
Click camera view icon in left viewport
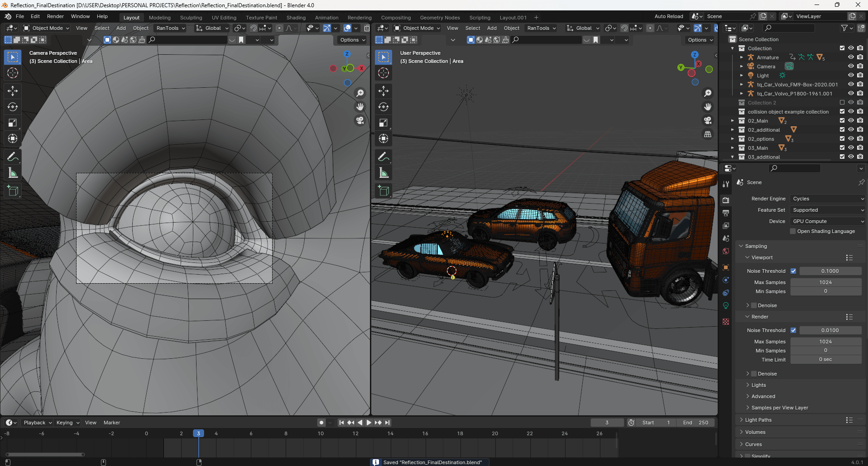tap(360, 120)
